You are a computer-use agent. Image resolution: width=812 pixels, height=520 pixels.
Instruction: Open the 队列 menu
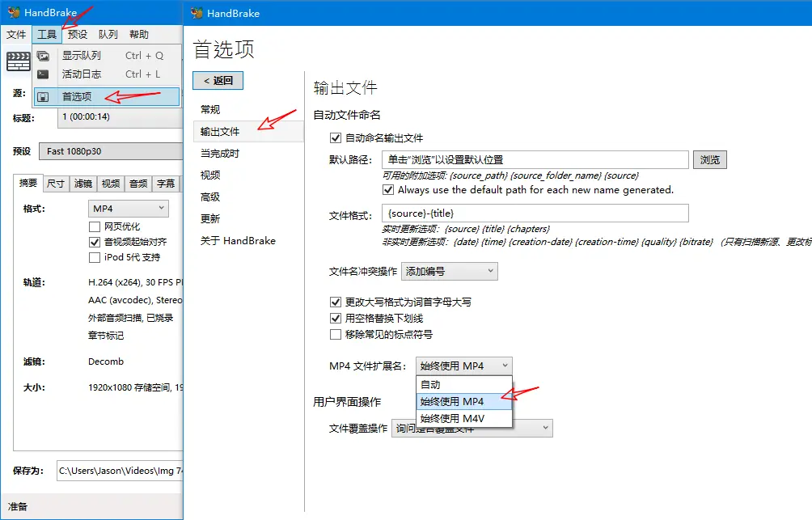[108, 34]
